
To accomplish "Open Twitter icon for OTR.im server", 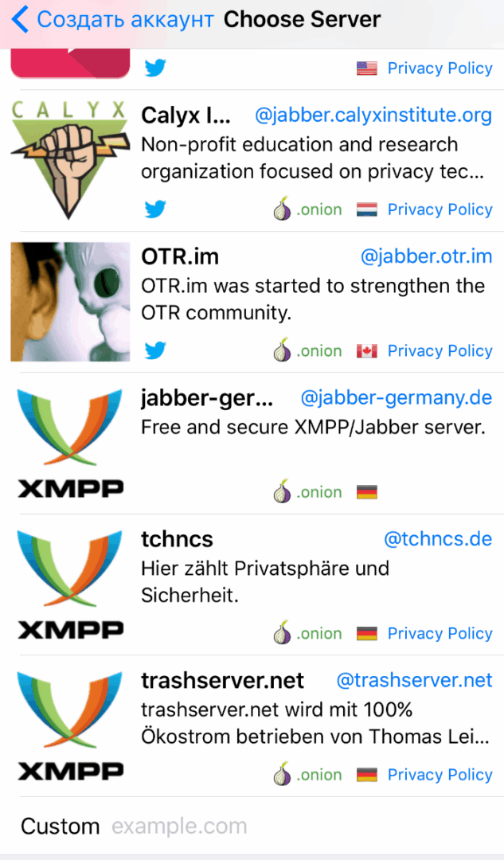I will tap(155, 350).
